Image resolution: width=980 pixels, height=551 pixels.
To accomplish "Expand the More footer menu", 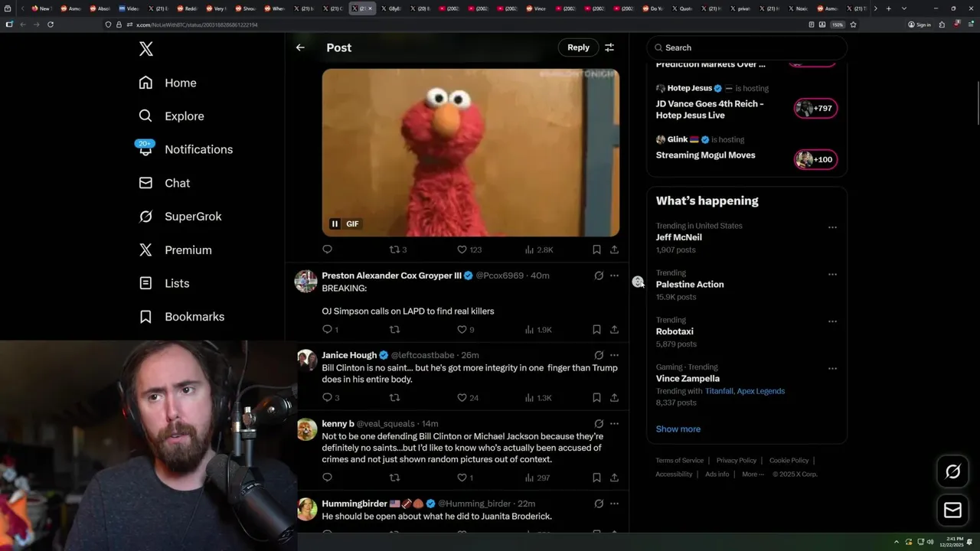I will tap(753, 474).
